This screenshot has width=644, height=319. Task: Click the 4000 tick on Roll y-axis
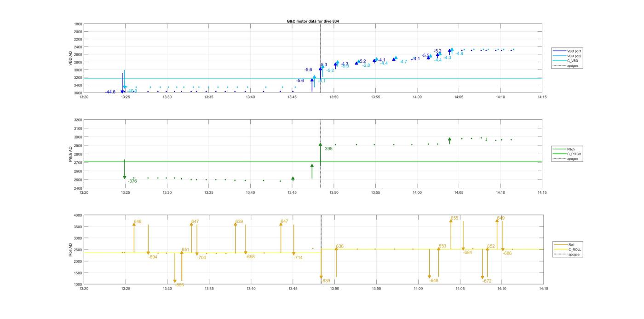(x=78, y=215)
